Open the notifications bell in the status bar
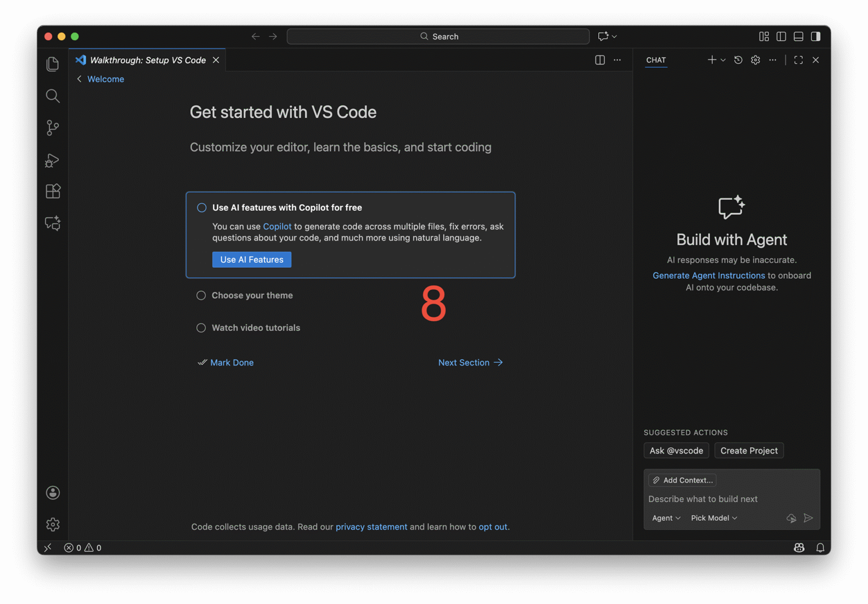The height and width of the screenshot is (604, 868). (821, 547)
